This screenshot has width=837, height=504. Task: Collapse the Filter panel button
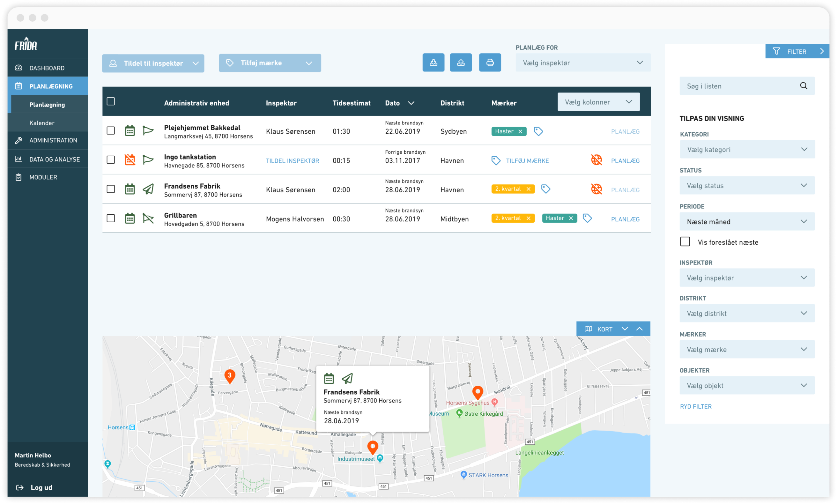click(797, 51)
